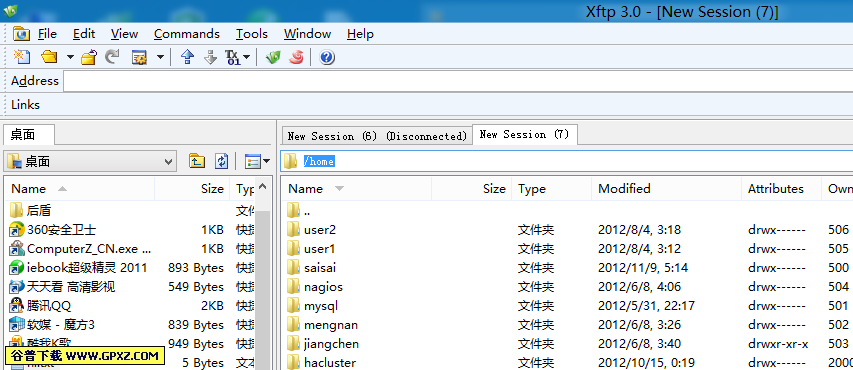Open the Commands menu
Screen dimensions: 853x370
click(187, 34)
